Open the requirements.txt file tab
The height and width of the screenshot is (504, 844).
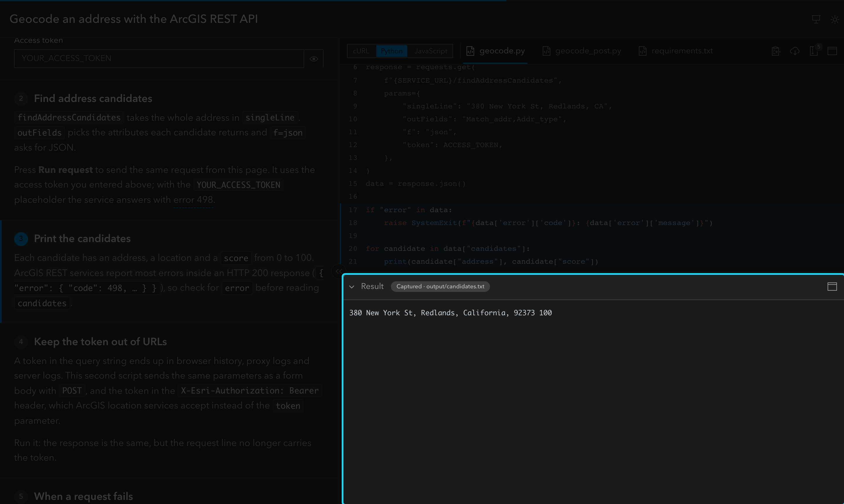[x=675, y=51]
